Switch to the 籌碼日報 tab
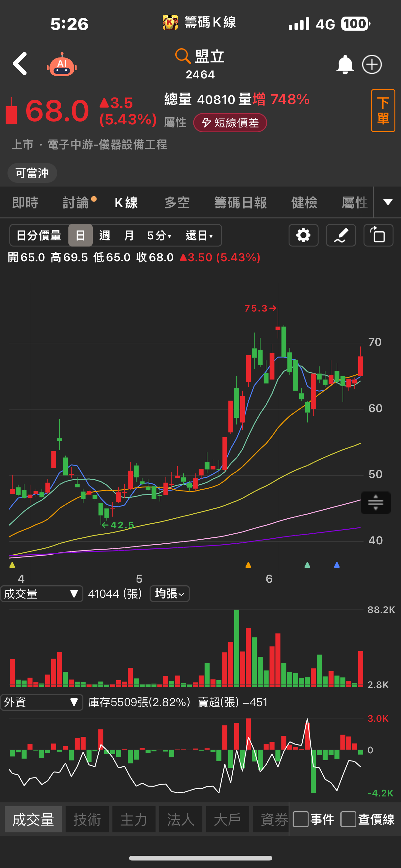Image resolution: width=401 pixels, height=868 pixels. [x=240, y=202]
